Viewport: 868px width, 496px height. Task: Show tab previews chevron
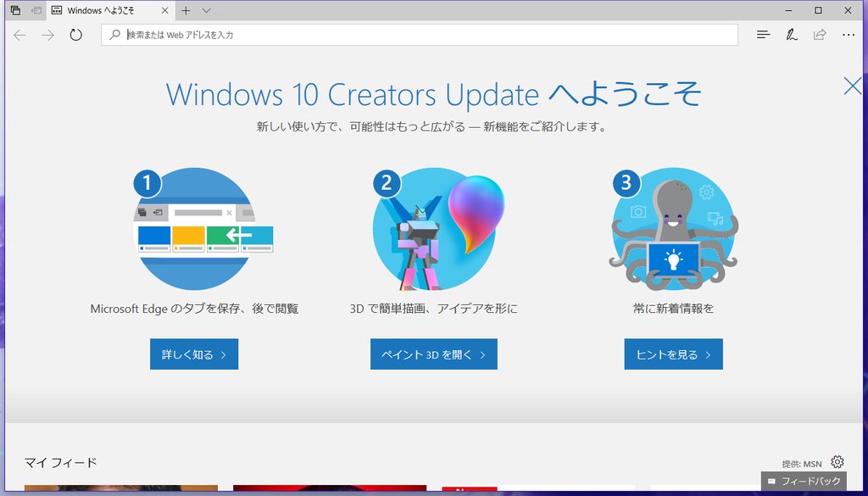(207, 10)
